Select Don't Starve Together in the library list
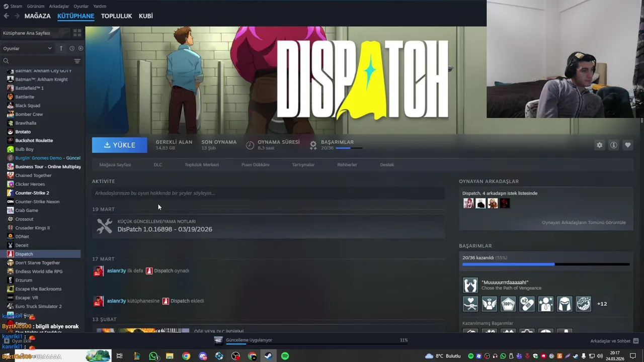The height and width of the screenshot is (362, 644). tap(37, 262)
